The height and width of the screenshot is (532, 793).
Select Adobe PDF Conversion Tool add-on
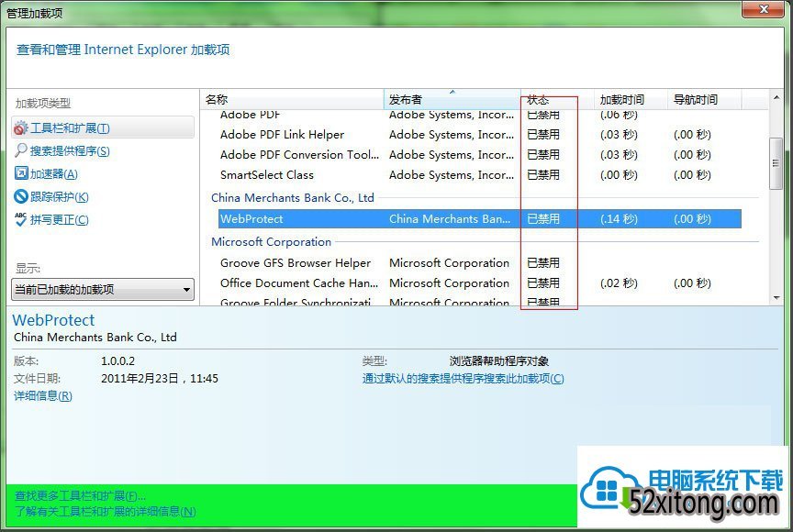point(480,155)
